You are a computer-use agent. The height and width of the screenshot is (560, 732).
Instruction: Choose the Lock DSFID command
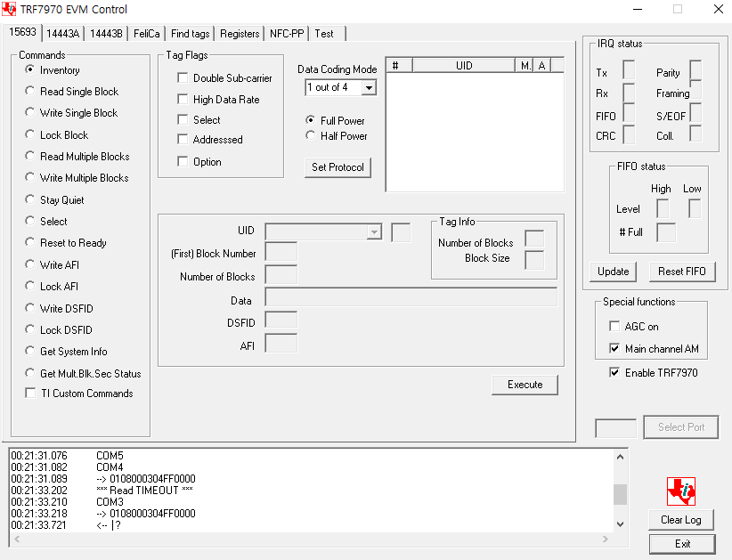click(30, 329)
